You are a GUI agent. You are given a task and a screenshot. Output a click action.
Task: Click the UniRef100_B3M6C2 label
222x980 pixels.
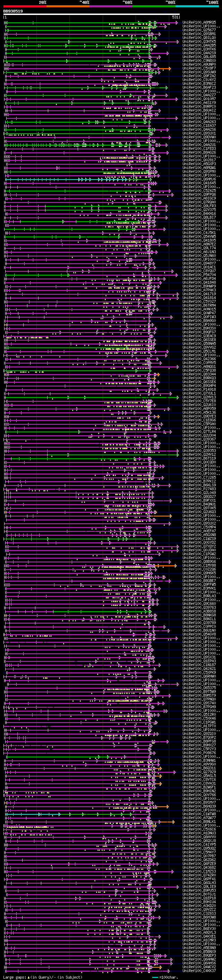point(199,83)
